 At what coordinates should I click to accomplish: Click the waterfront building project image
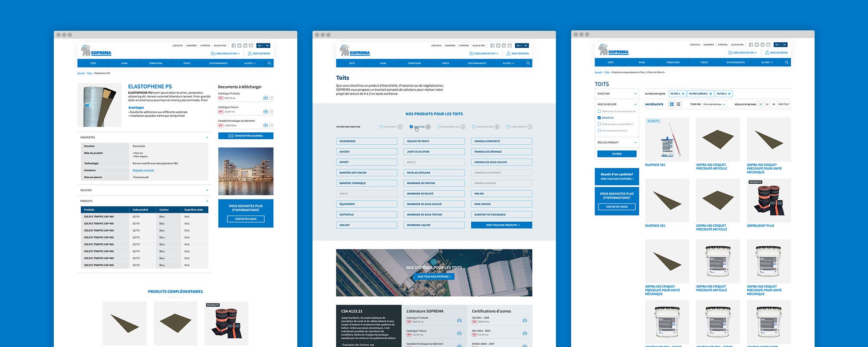[246, 171]
